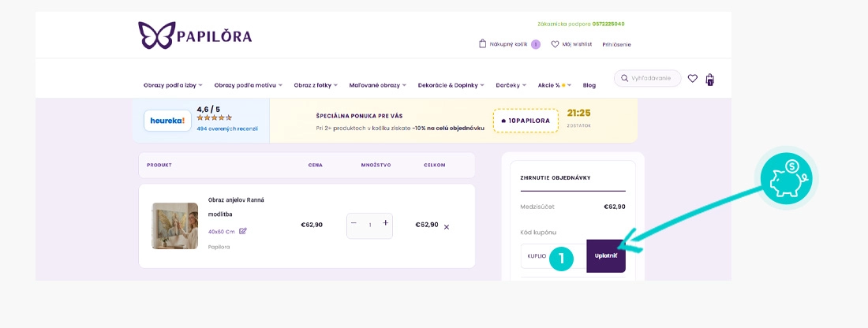Edit the 40x60 Cm size with the pencil icon
Image resolution: width=868 pixels, height=328 pixels.
coord(243,231)
